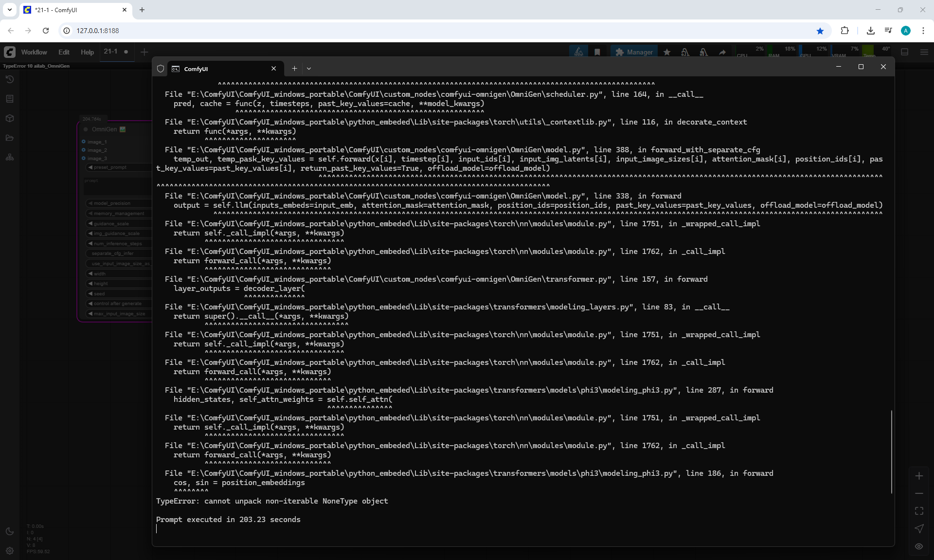
Task: Click the ComfyUI Manager puzzle button
Action: click(634, 52)
